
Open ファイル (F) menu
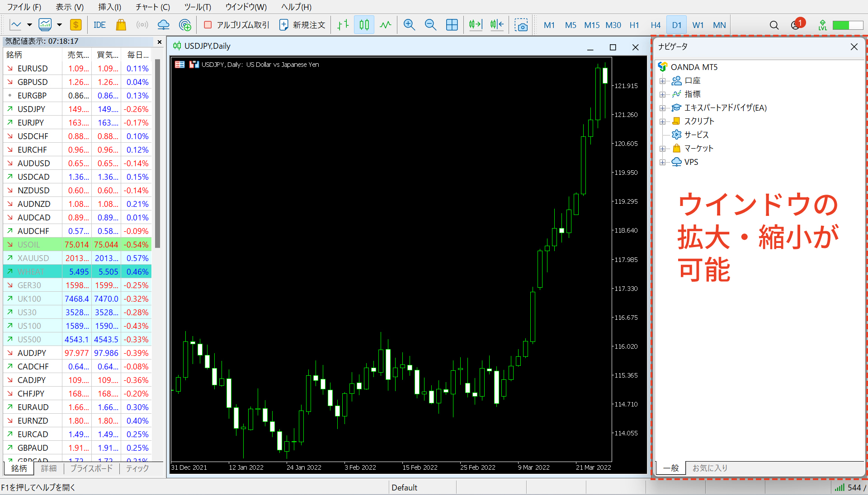(24, 7)
